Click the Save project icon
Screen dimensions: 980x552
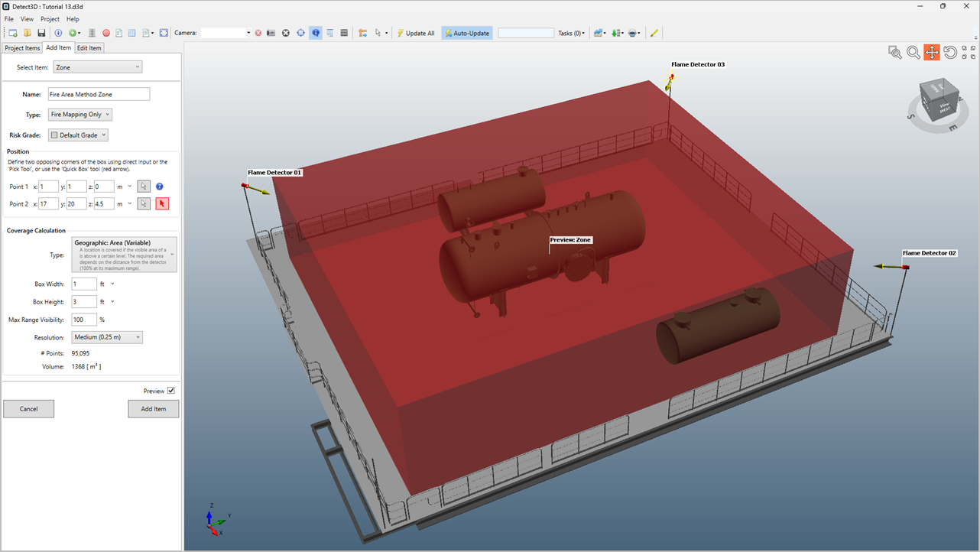click(41, 32)
